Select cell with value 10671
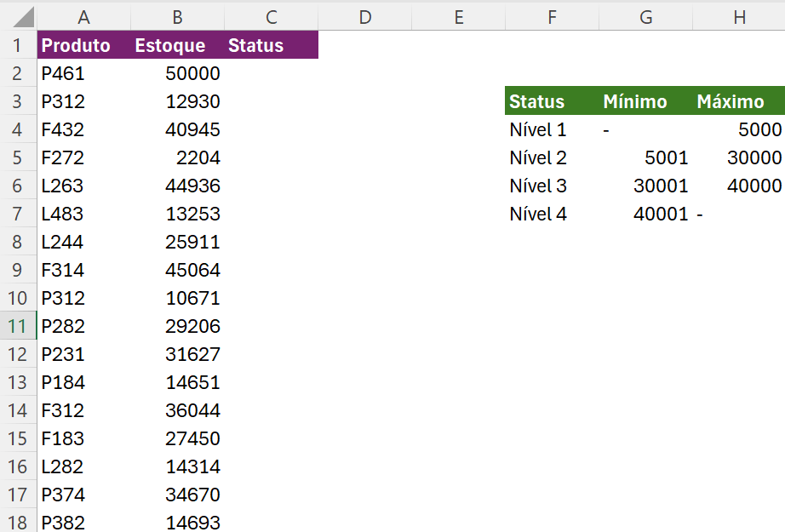 coord(177,297)
